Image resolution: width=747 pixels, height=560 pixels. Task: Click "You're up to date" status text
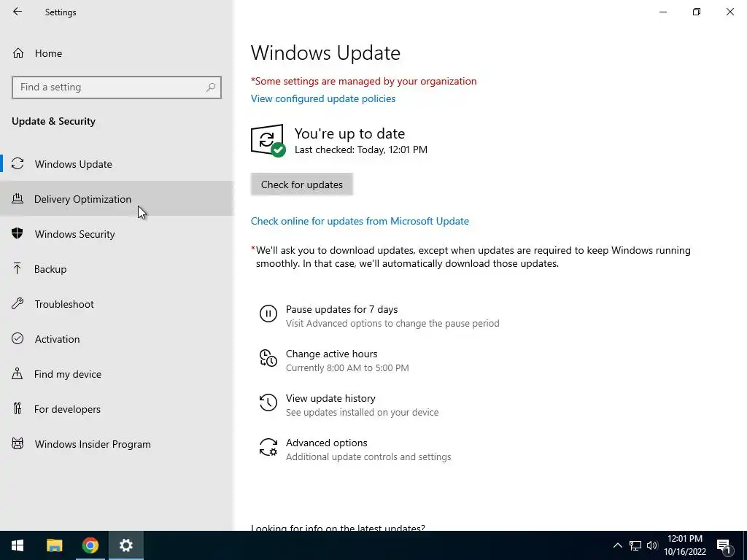coord(349,133)
